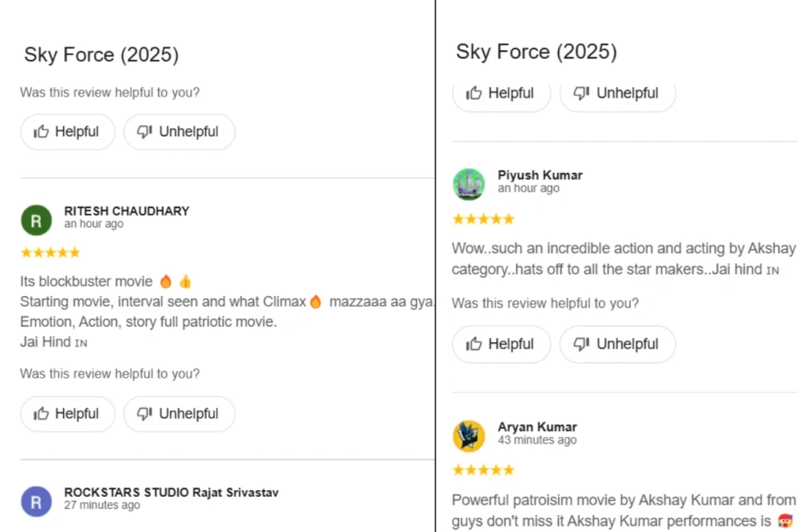Click Unhelpful at top of right panel

(x=617, y=94)
